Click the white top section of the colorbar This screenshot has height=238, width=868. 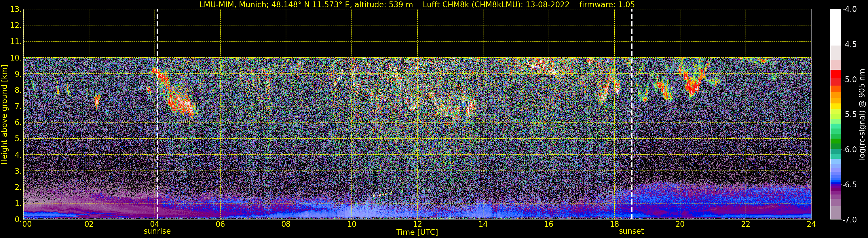point(835,27)
